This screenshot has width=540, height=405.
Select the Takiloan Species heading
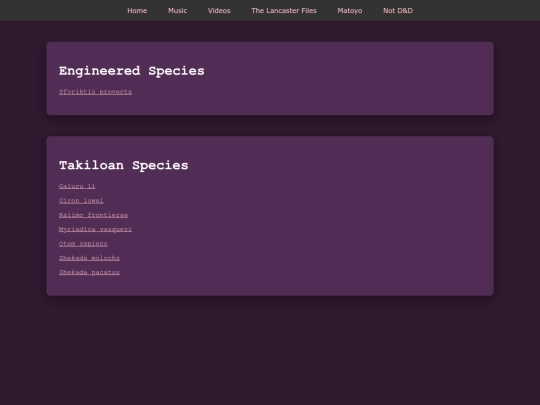[x=124, y=165]
